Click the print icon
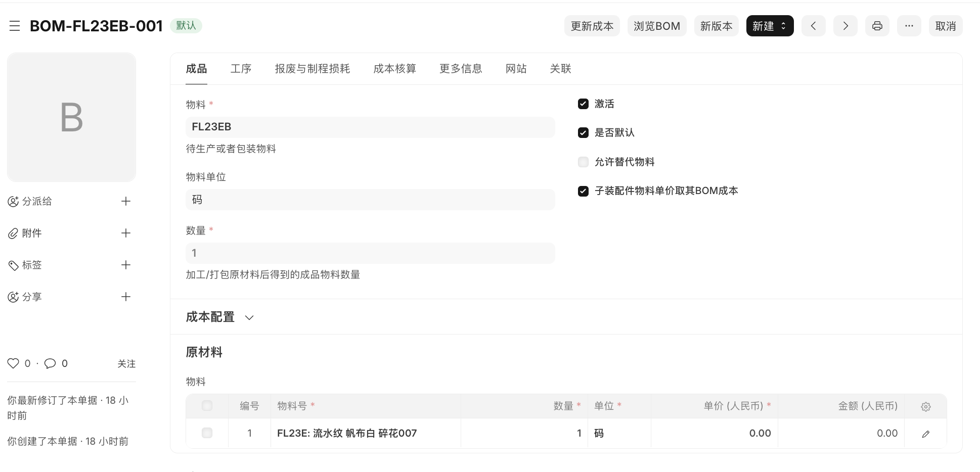The width and height of the screenshot is (980, 472). point(877,26)
